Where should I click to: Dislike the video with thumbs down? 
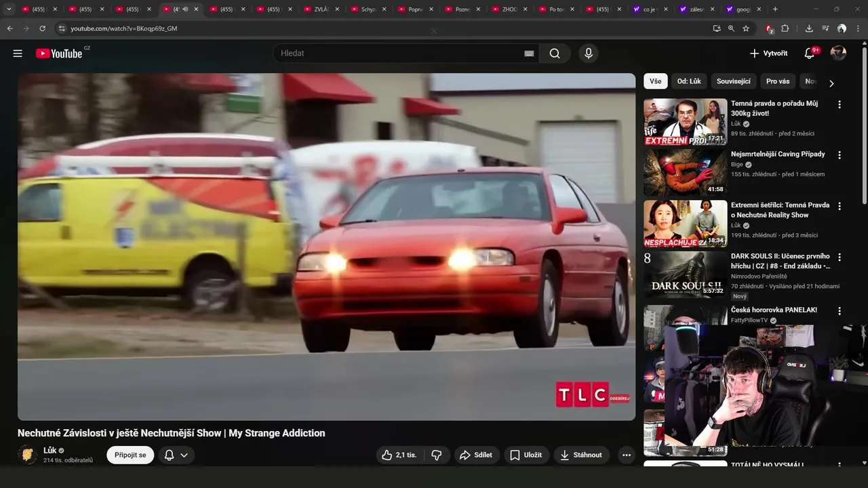[437, 455]
